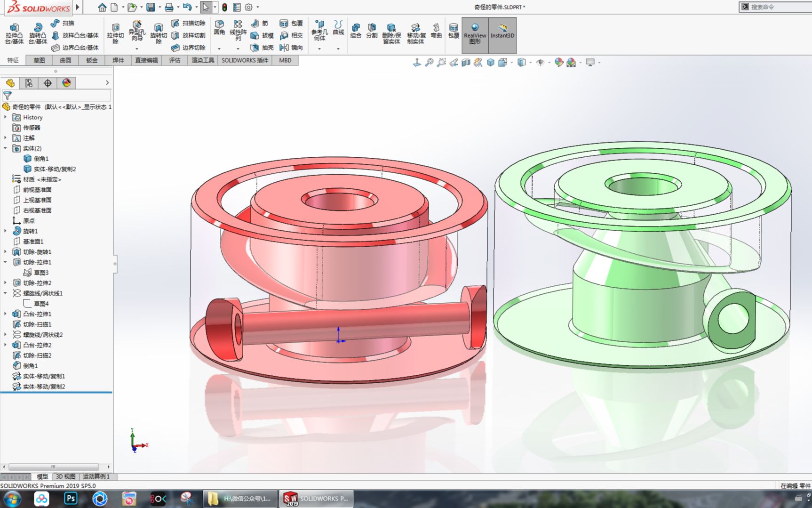This screenshot has width=812, height=508.
Task: Select 草图3 sketch in the tree
Action: [x=36, y=273]
